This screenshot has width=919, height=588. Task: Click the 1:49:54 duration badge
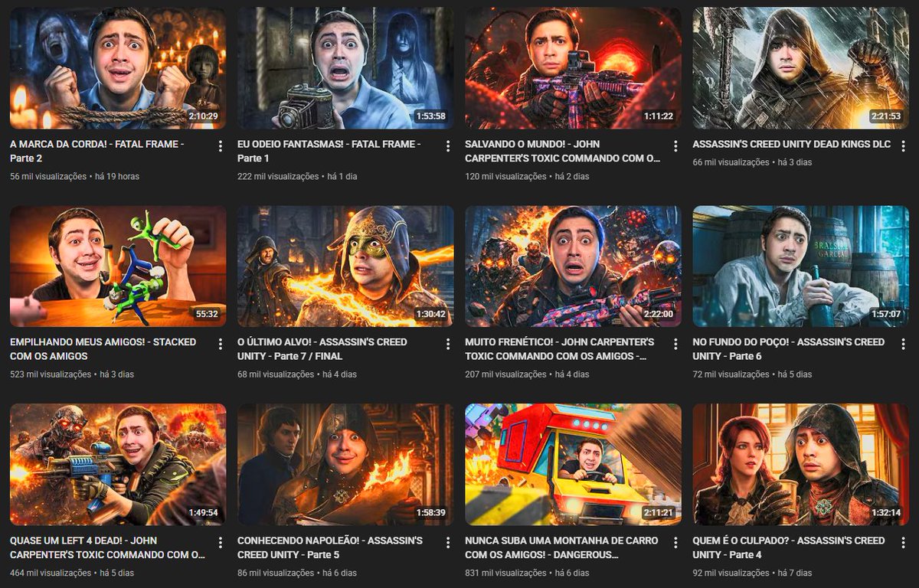tap(203, 513)
